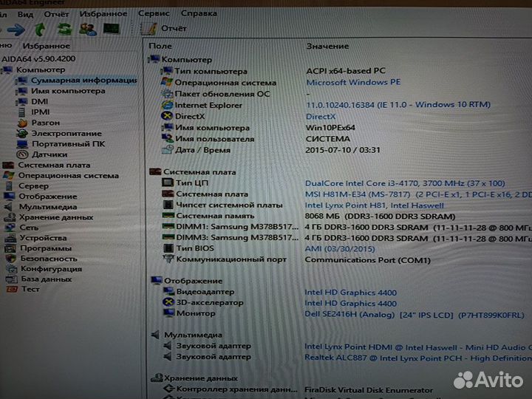
Task: Open the DualCore Intel Core i3-4170 link
Action: click(405, 183)
